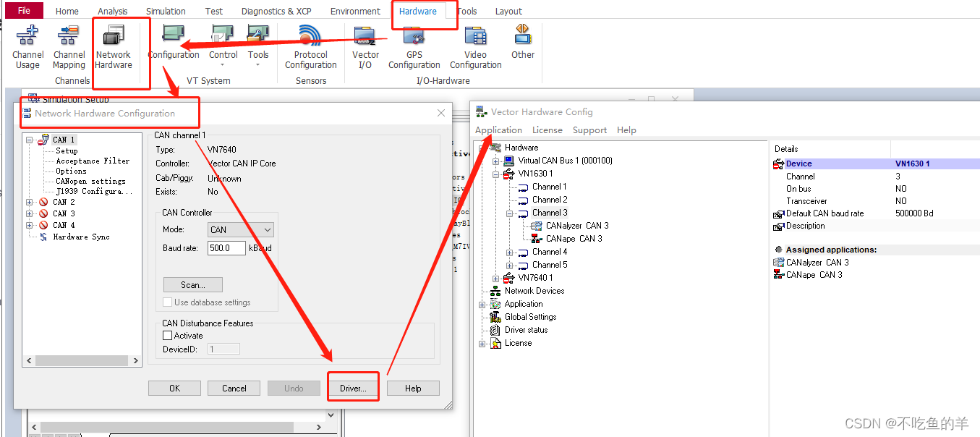Open Network Hardware configuration

[114, 47]
